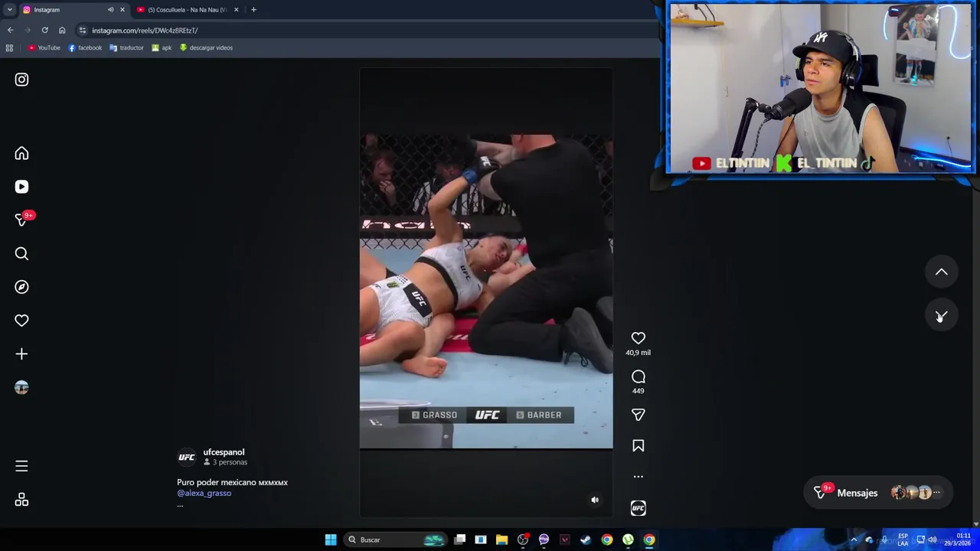Like the reel with heart icon
The width and height of the screenshot is (980, 551).
[x=638, y=338]
